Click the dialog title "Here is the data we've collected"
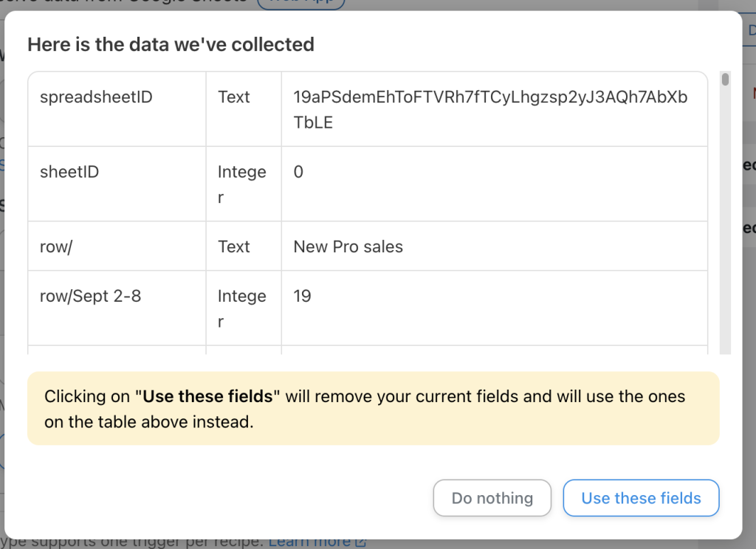The image size is (756, 549). click(x=171, y=44)
